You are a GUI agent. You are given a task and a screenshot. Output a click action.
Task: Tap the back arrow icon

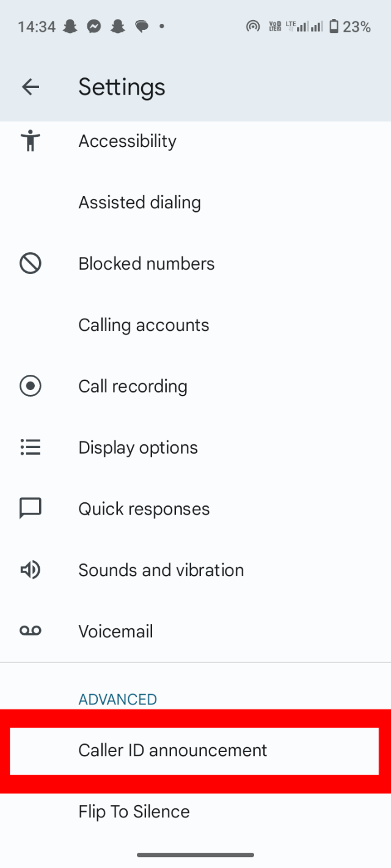click(x=30, y=87)
